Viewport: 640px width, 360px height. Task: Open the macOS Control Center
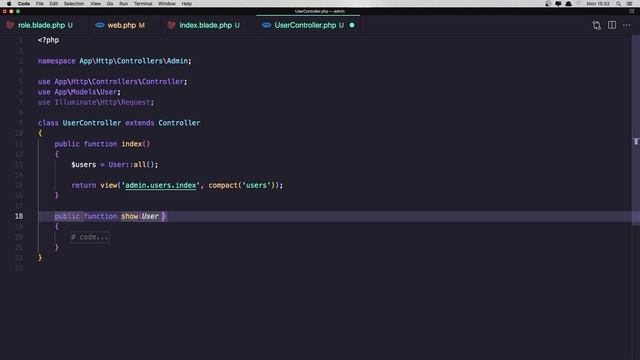tap(629, 4)
